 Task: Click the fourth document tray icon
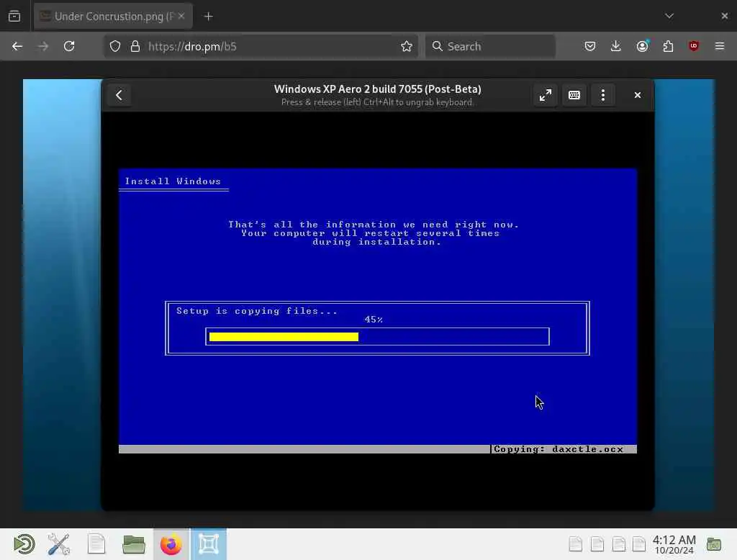pos(639,544)
